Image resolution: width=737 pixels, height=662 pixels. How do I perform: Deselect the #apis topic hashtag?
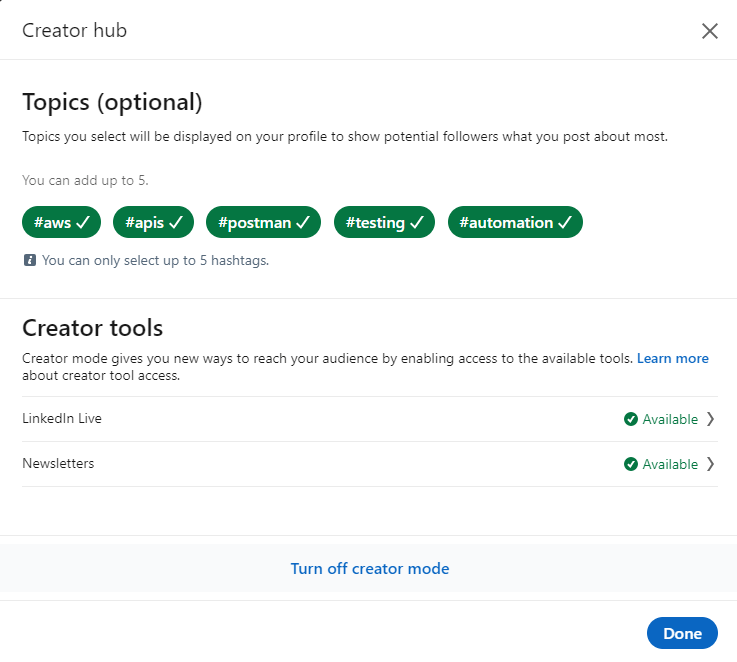click(153, 223)
